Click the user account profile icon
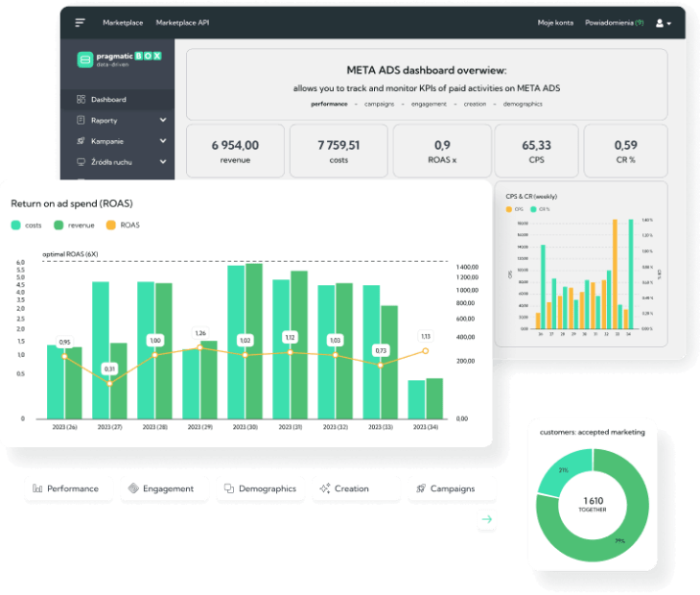The width and height of the screenshot is (700, 595). coord(660,22)
